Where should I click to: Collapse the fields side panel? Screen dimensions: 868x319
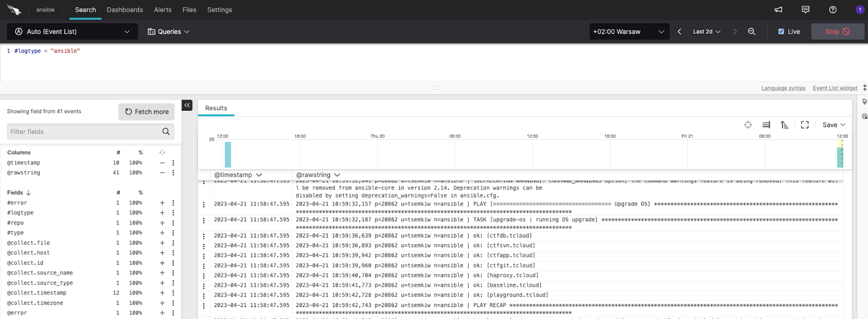[x=187, y=105]
